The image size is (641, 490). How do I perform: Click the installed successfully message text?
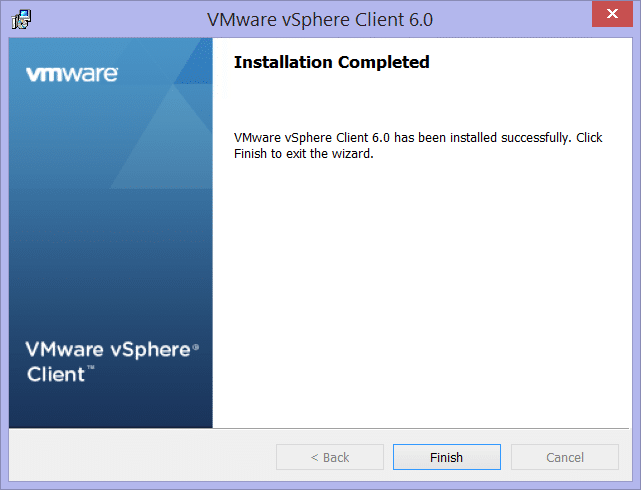[x=418, y=145]
